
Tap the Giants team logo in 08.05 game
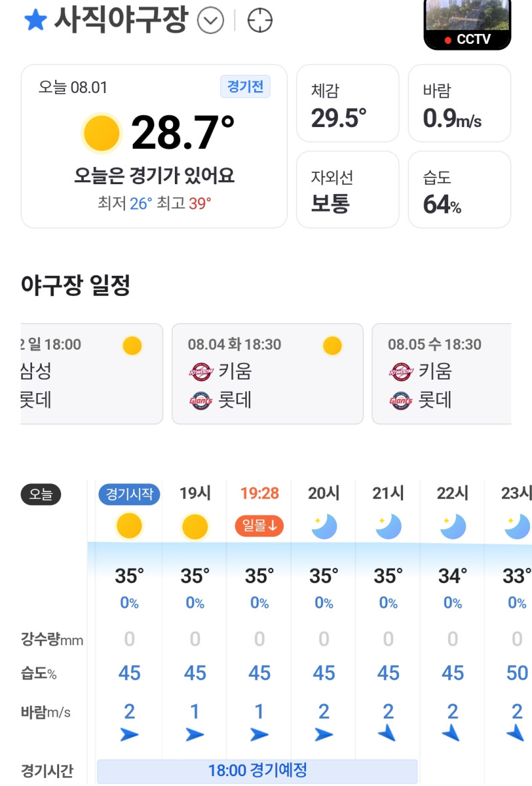coord(400,401)
